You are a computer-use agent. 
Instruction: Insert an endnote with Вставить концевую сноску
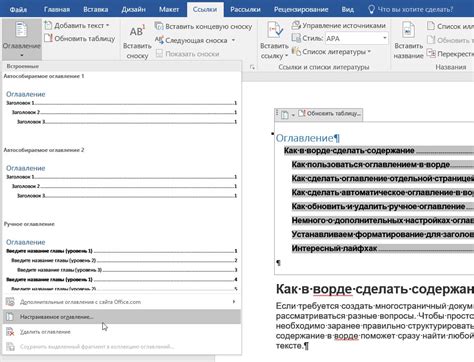[203, 26]
